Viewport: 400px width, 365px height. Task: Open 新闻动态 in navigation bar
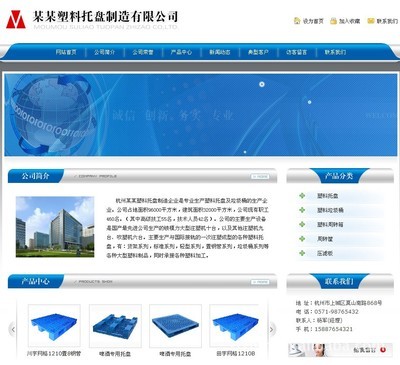pos(220,52)
